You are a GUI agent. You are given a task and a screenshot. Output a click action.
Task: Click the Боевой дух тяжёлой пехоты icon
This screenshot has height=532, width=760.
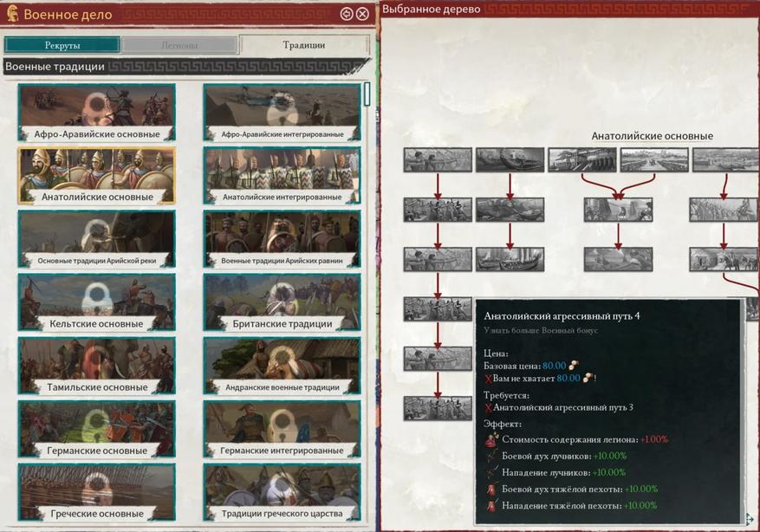click(x=492, y=489)
